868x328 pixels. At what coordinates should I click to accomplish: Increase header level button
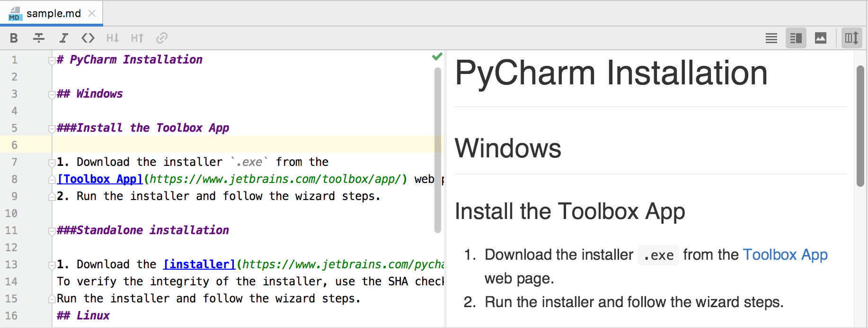(137, 38)
